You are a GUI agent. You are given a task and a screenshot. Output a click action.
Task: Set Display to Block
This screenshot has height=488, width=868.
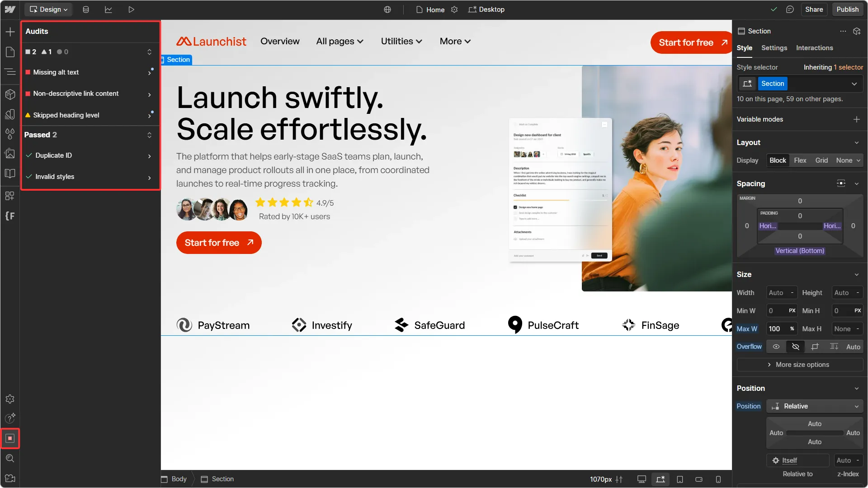(778, 160)
